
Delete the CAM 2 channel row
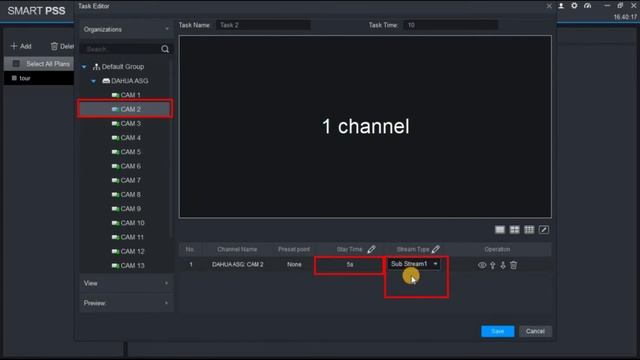pos(513,265)
